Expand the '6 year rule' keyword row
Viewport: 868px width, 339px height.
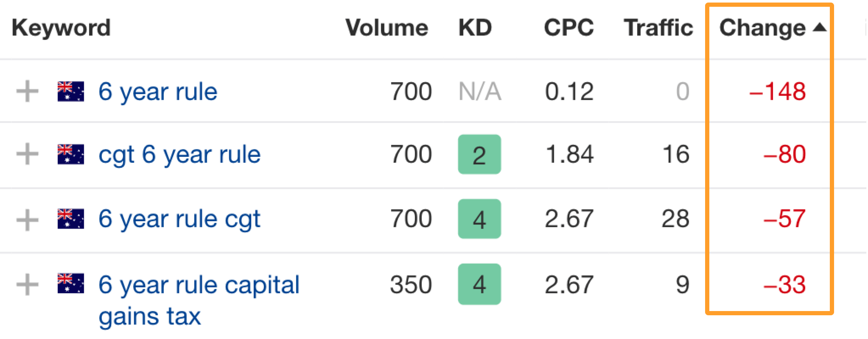[x=27, y=92]
